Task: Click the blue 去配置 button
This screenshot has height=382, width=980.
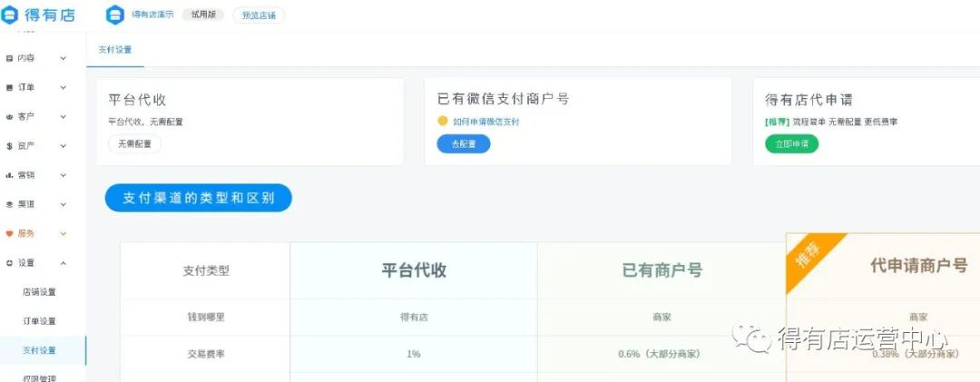Action: coord(463,143)
